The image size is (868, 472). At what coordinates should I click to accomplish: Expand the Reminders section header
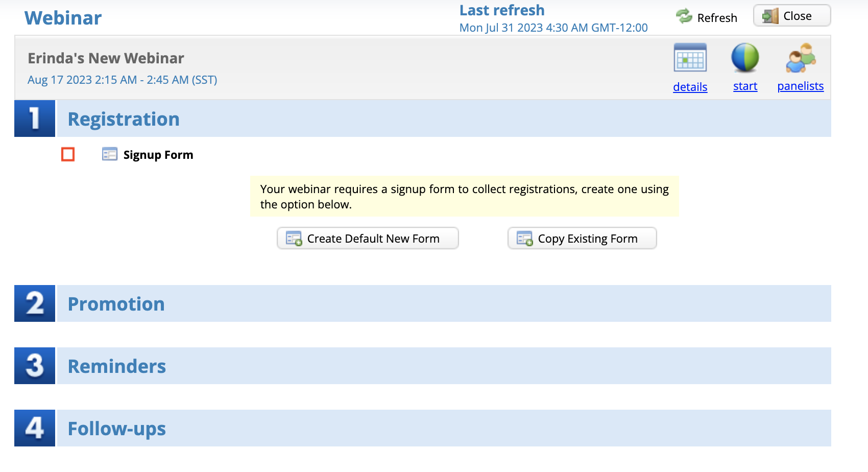click(444, 366)
